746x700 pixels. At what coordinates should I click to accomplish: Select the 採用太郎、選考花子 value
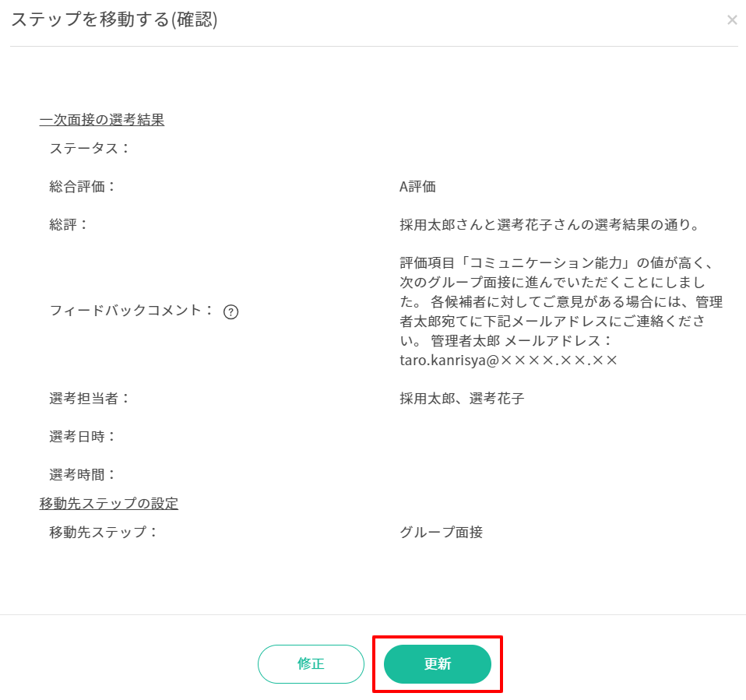click(x=462, y=399)
